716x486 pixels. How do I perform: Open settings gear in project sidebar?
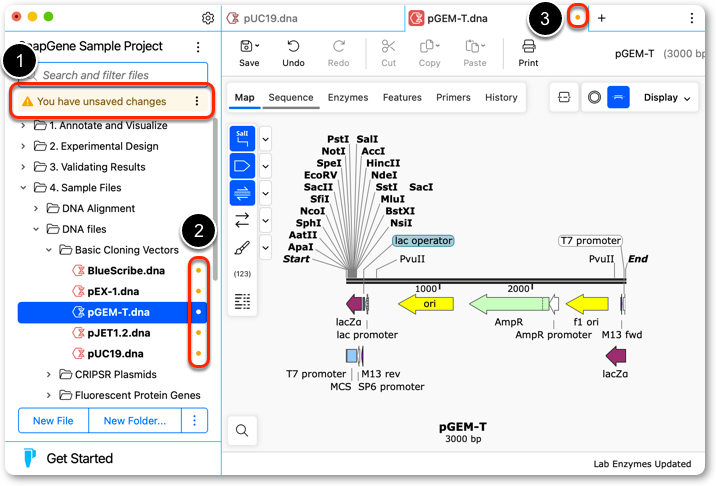click(x=208, y=18)
